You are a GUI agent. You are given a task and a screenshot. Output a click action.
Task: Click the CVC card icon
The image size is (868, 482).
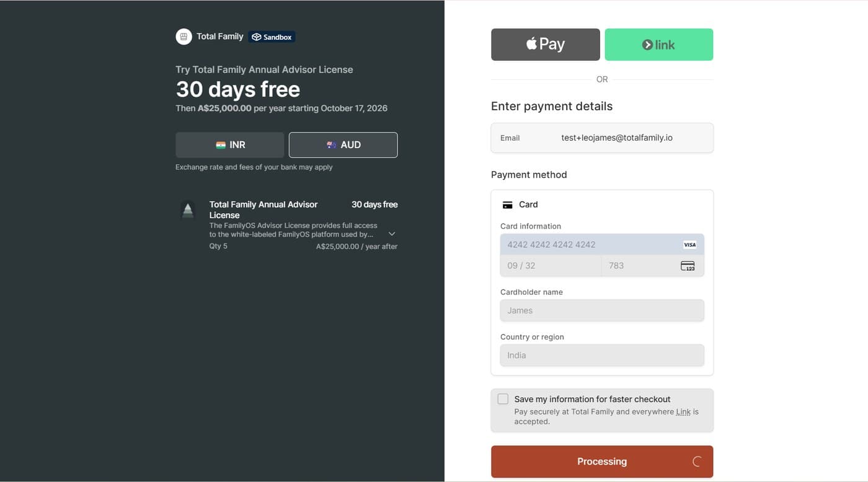pyautogui.click(x=688, y=266)
